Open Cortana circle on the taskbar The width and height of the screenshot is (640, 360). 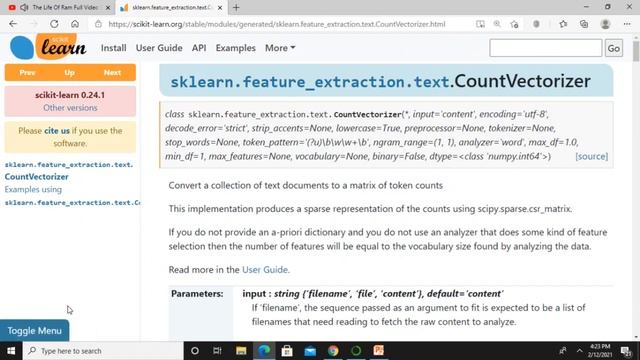(x=195, y=351)
